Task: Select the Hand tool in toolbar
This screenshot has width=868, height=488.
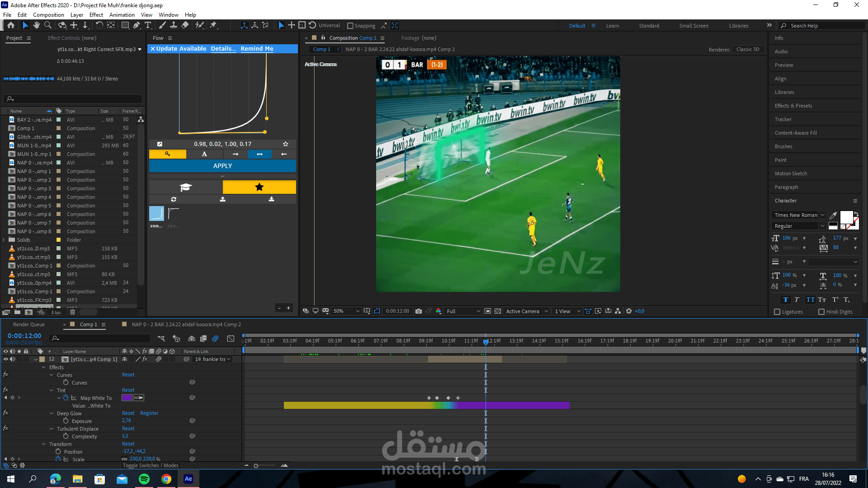Action: point(37,25)
